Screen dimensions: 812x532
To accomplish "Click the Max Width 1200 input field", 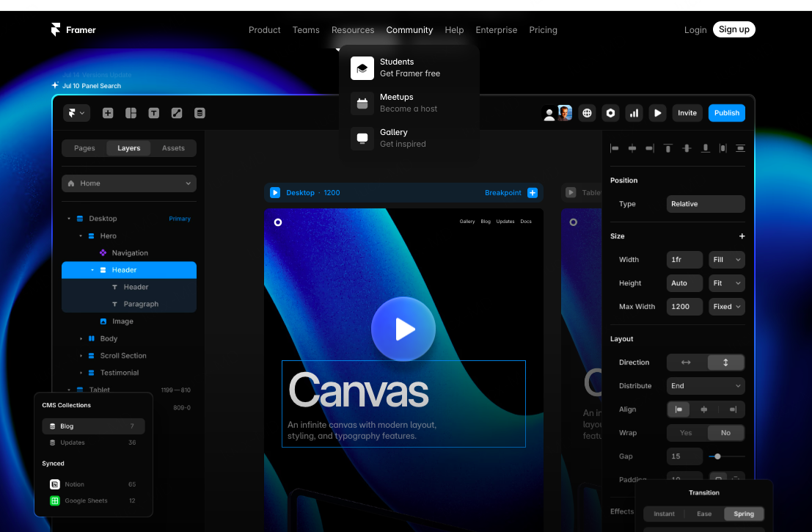I will click(684, 307).
